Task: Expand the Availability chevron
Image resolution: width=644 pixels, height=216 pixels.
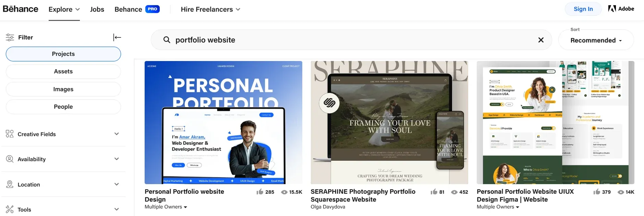Action: (117, 159)
